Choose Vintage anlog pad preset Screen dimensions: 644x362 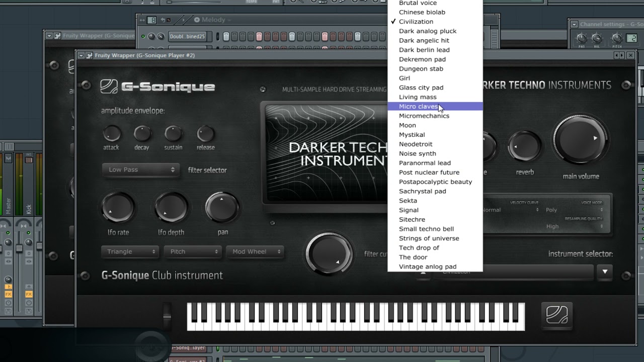(435, 266)
